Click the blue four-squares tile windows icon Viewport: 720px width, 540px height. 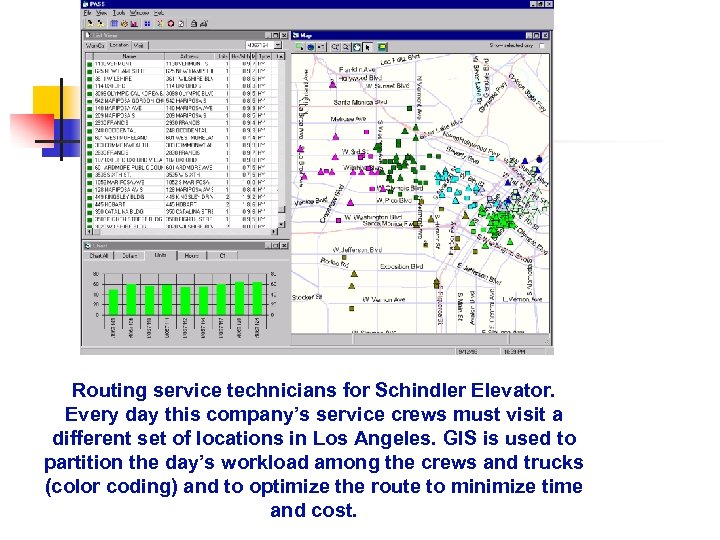tap(147, 23)
